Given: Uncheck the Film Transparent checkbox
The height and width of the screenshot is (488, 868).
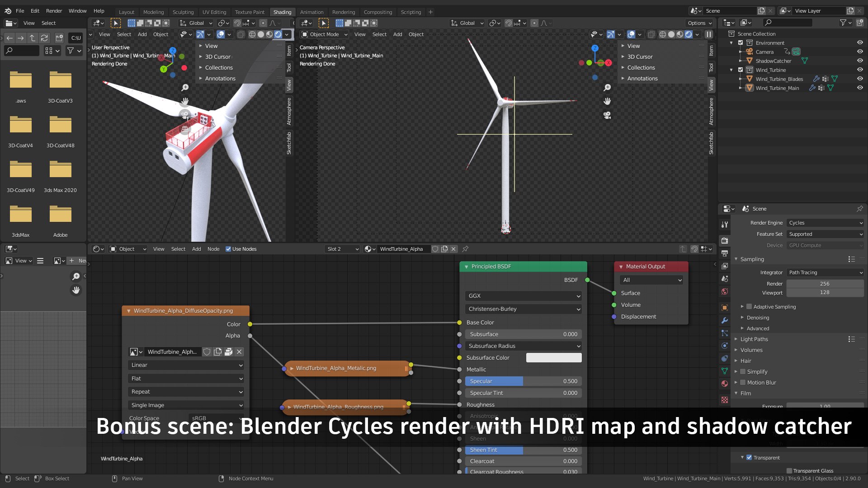Looking at the screenshot, I should coord(749,458).
